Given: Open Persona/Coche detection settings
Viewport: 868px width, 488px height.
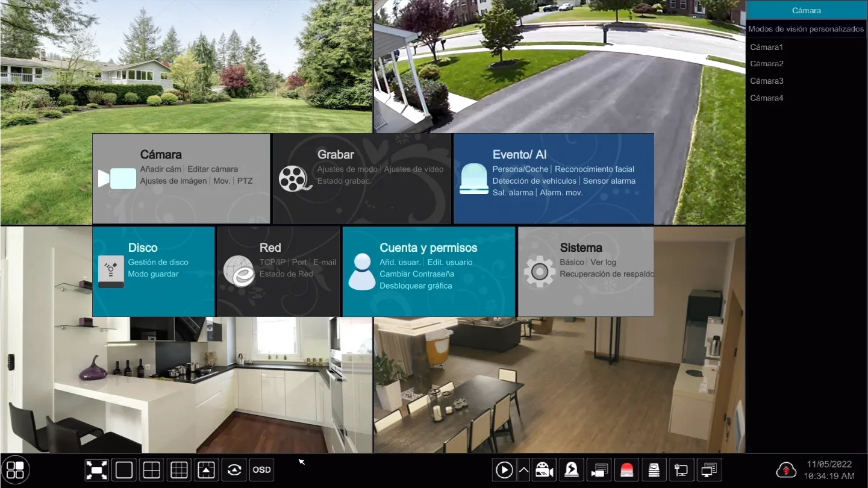Looking at the screenshot, I should point(520,169).
